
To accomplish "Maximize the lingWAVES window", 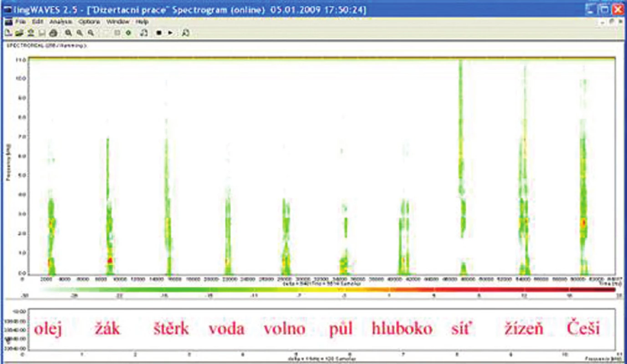I will (604, 9).
